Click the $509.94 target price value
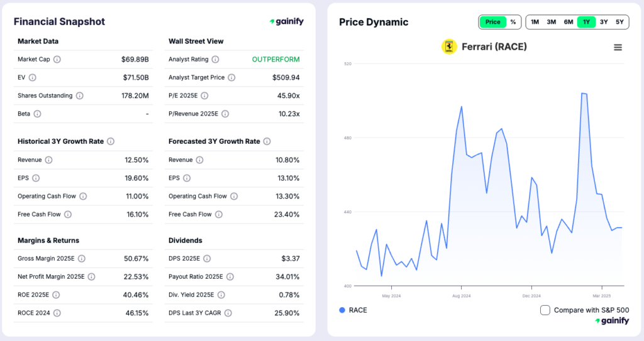The width and height of the screenshot is (644, 341). tap(286, 77)
